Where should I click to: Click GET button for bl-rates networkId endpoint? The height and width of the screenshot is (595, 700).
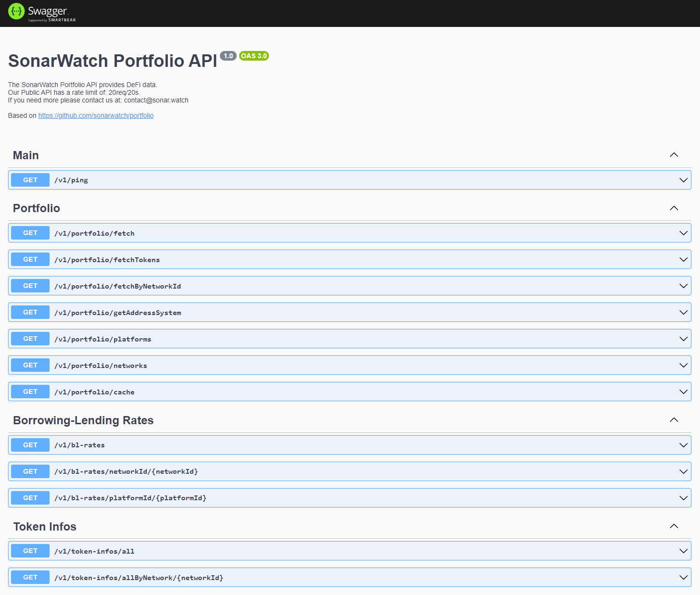point(30,471)
